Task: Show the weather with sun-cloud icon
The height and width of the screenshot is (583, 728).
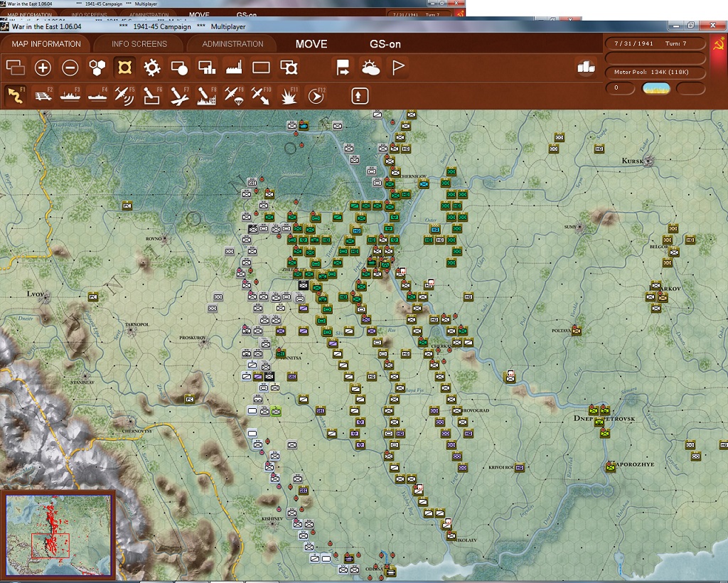Action: pos(370,68)
